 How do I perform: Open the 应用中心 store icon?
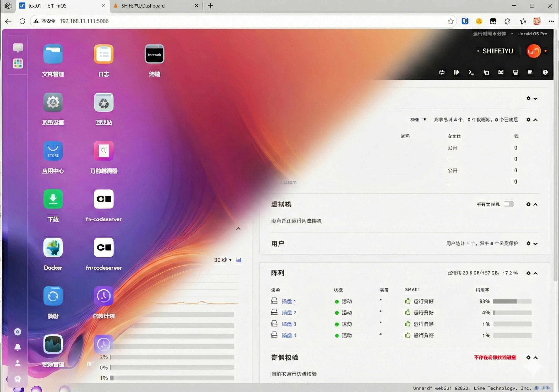[53, 151]
